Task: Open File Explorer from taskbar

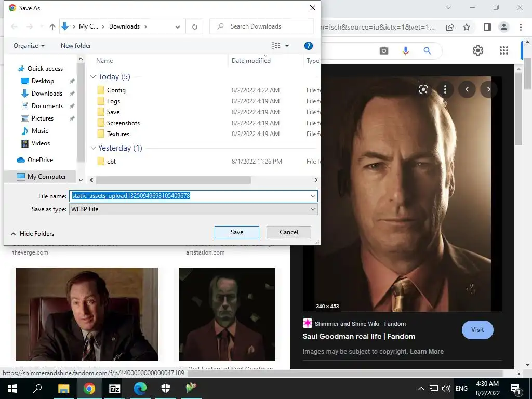Action: [63, 389]
